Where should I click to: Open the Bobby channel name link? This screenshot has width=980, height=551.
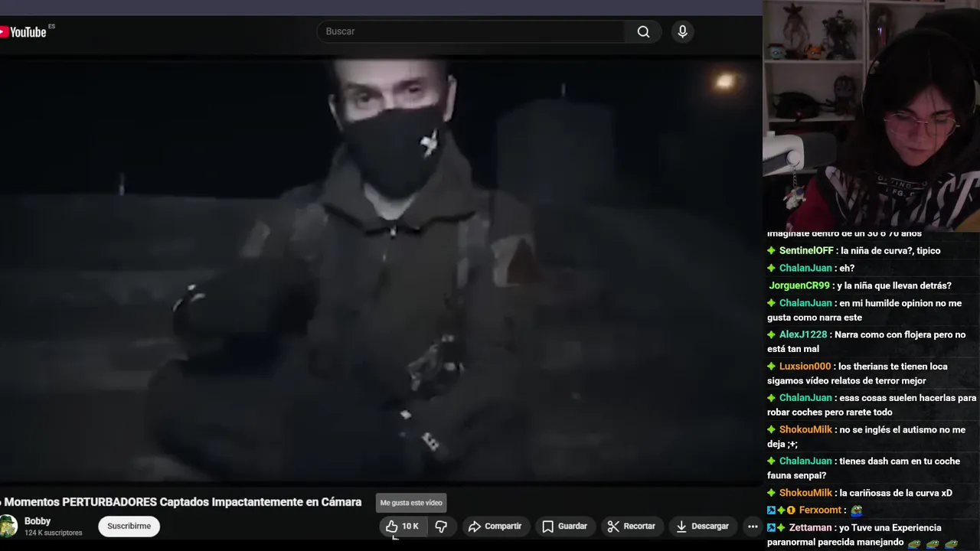pos(38,521)
